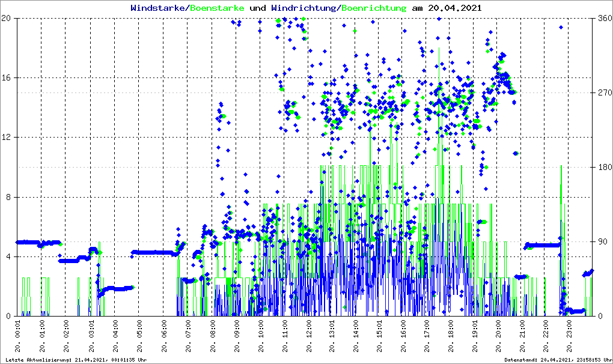This screenshot has width=613, height=364.
Task: Click left axis value 8
Action: click(x=8, y=197)
